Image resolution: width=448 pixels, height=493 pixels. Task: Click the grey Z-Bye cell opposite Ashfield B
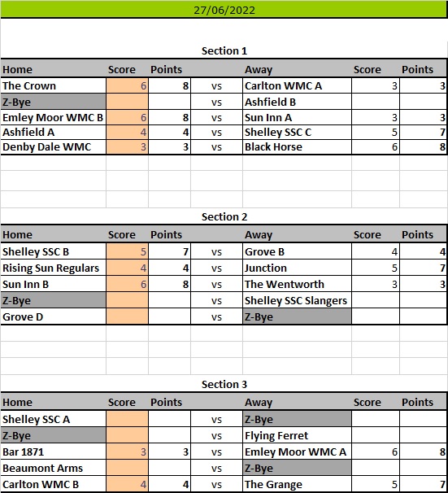tap(54, 102)
